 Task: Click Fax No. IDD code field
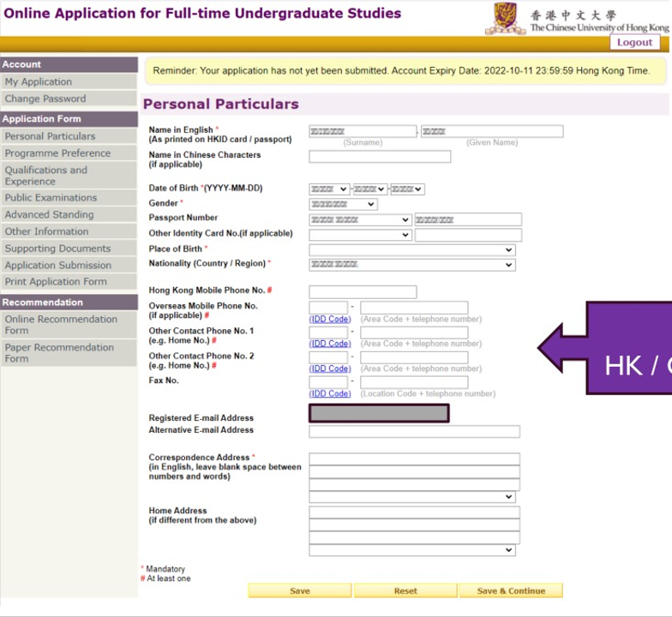(x=328, y=382)
